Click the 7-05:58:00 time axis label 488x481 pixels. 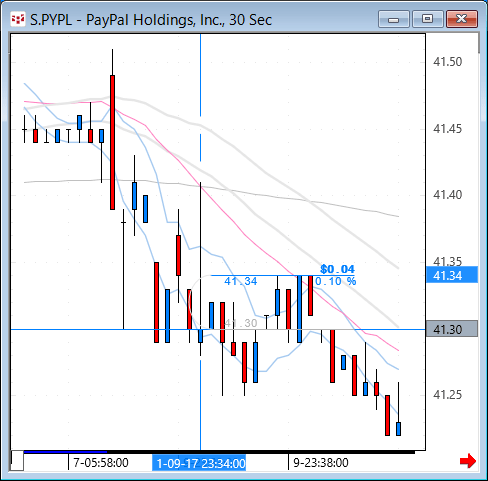(x=101, y=463)
